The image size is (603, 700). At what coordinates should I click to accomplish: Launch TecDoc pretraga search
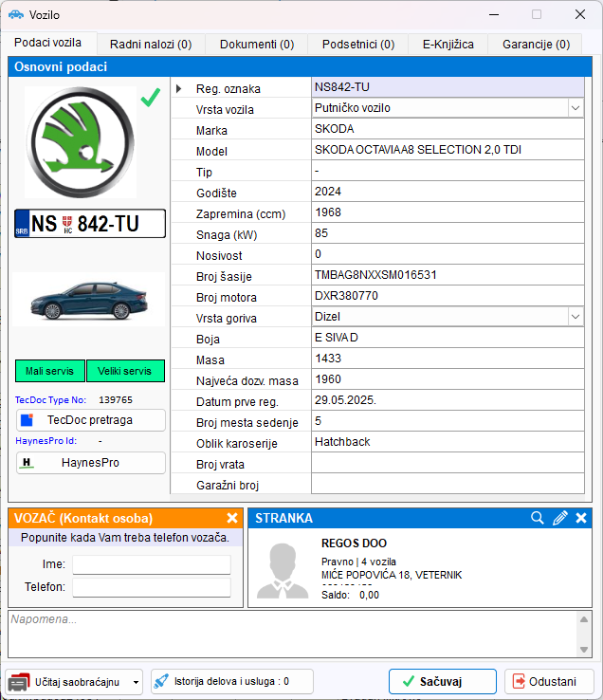click(x=91, y=420)
